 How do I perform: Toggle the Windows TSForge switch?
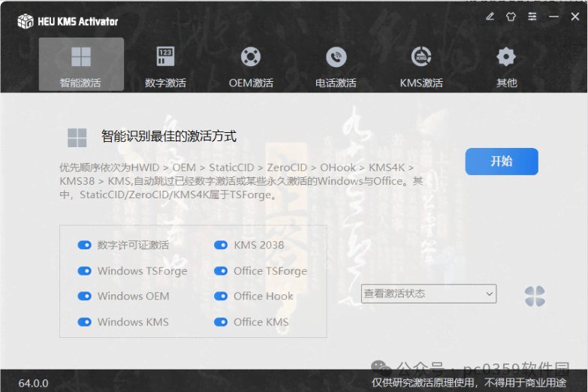coord(84,271)
